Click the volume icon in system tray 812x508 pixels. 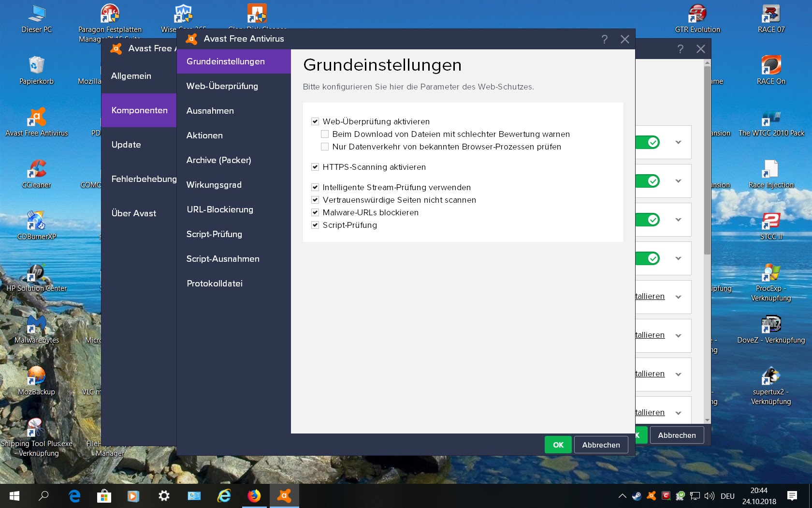(x=710, y=496)
